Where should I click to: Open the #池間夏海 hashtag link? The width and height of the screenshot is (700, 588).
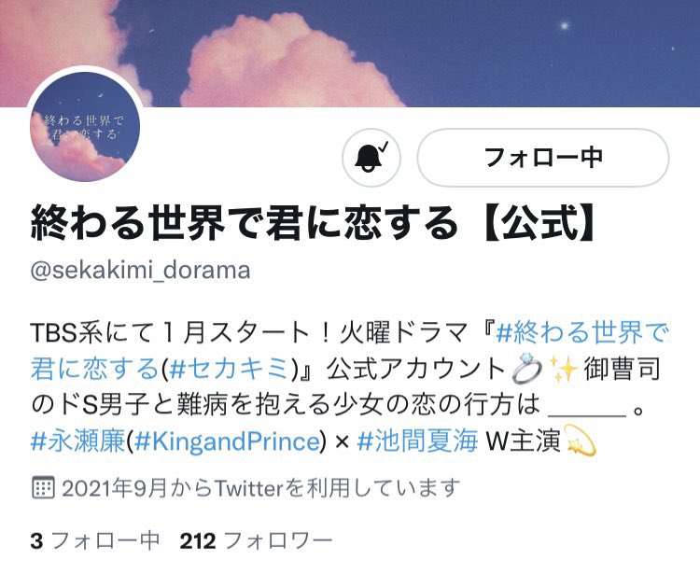click(417, 441)
